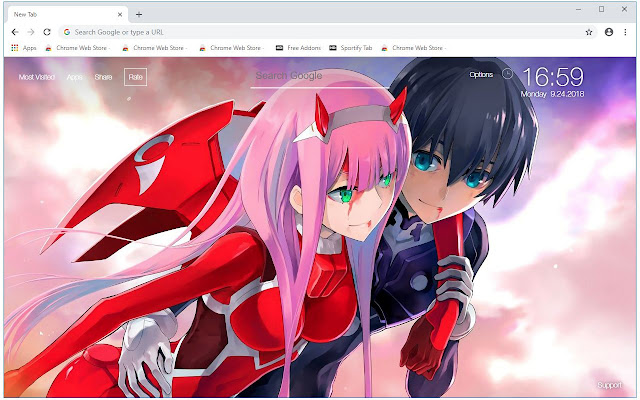Go back using the browser back arrow
The image size is (640, 400).
click(x=15, y=32)
